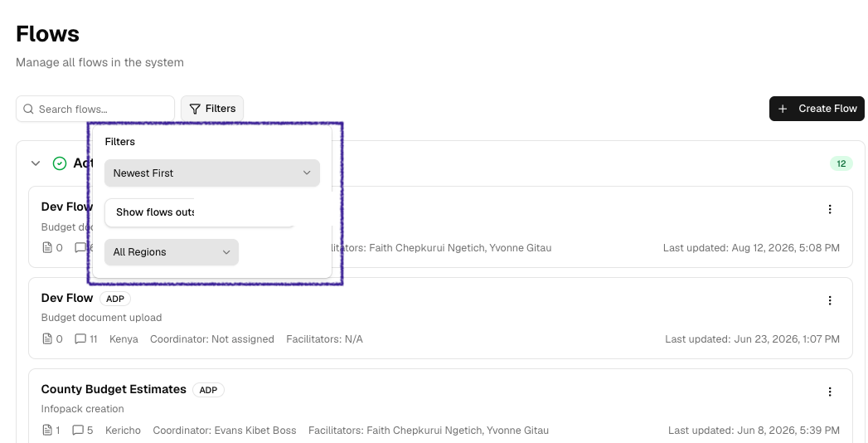This screenshot has width=868, height=443.
Task: Collapse the active flows section chevron
Action: pyautogui.click(x=36, y=163)
